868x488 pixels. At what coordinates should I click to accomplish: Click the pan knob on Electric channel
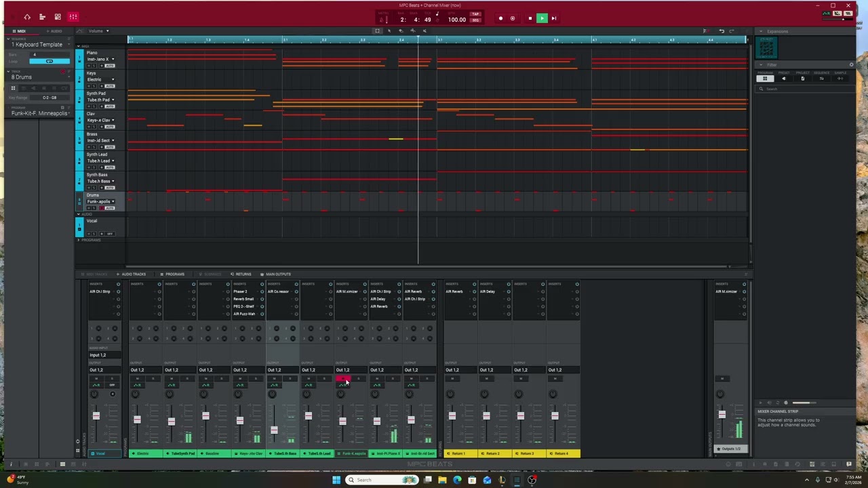(x=136, y=394)
